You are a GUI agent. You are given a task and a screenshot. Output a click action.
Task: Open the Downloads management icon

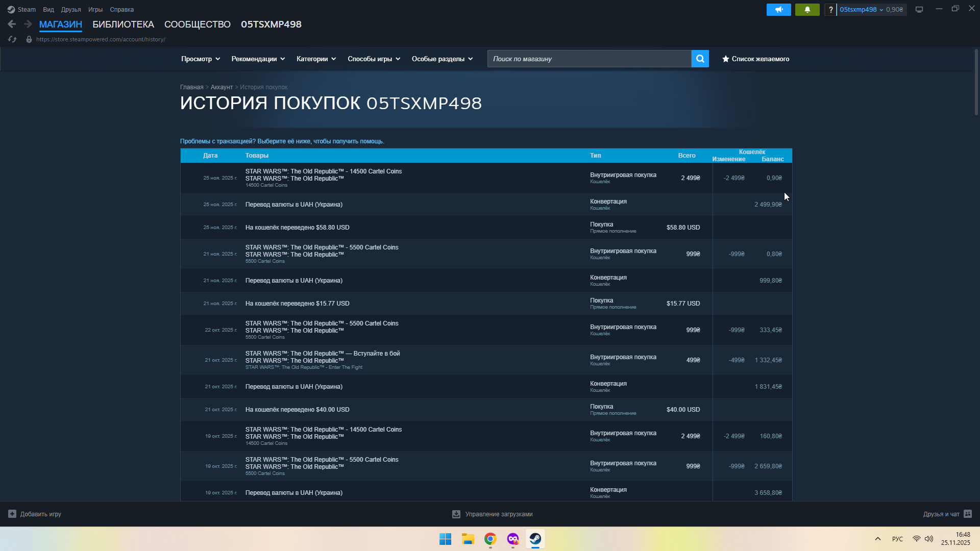456,514
